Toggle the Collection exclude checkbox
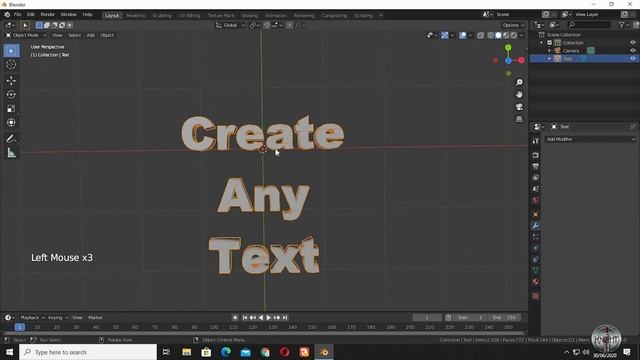 click(549, 43)
